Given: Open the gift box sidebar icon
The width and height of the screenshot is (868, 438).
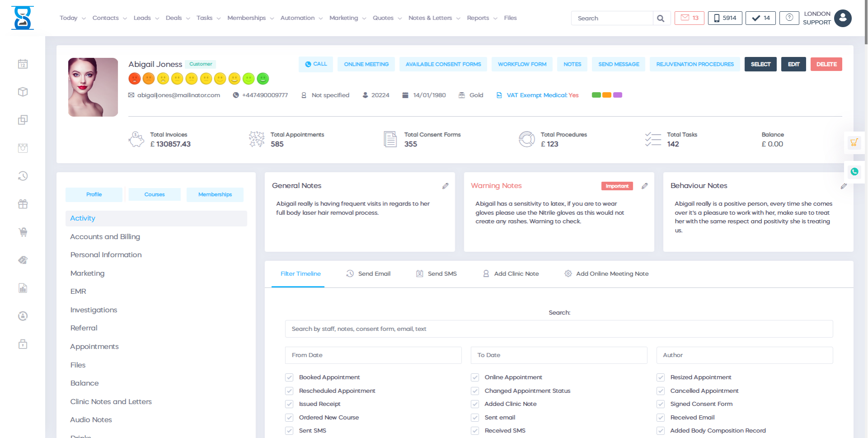Looking at the screenshot, I should (x=23, y=204).
